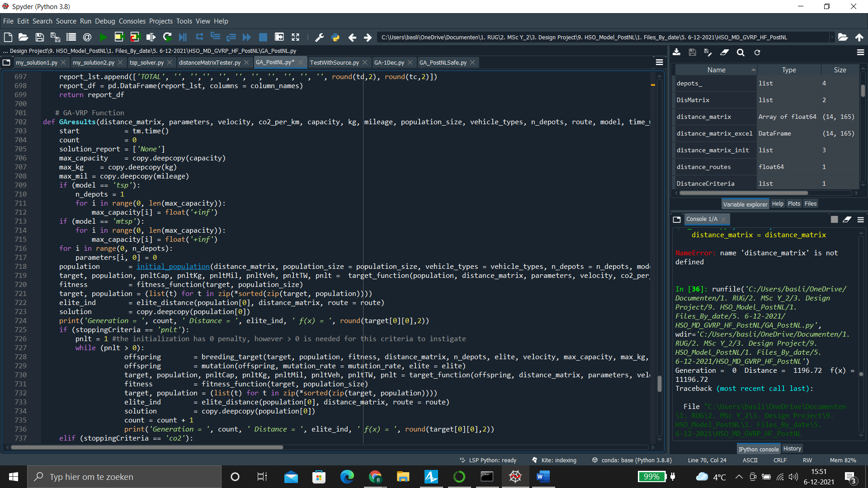
Task: Search variables using the magnifier in Variable explorer
Action: pos(741,52)
